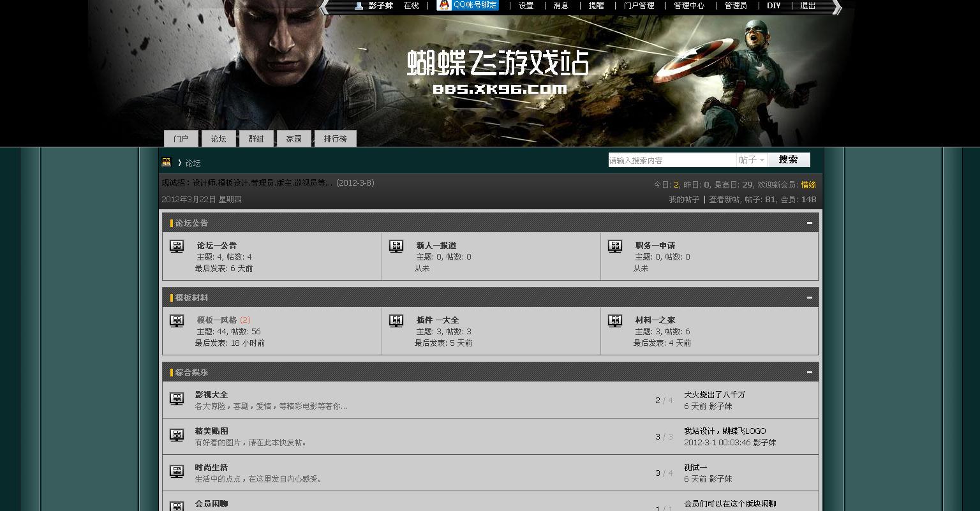
Task: Open the 门户 navigation tab
Action: pyautogui.click(x=181, y=138)
